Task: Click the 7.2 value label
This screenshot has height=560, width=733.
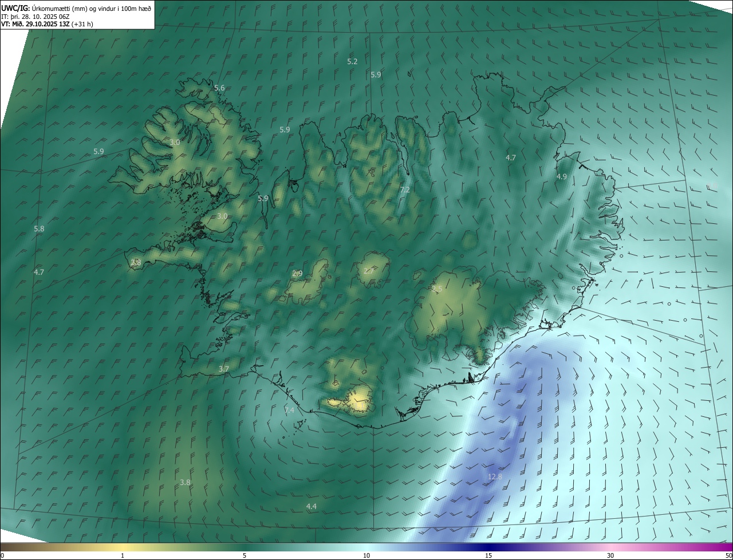Action: 405,190
